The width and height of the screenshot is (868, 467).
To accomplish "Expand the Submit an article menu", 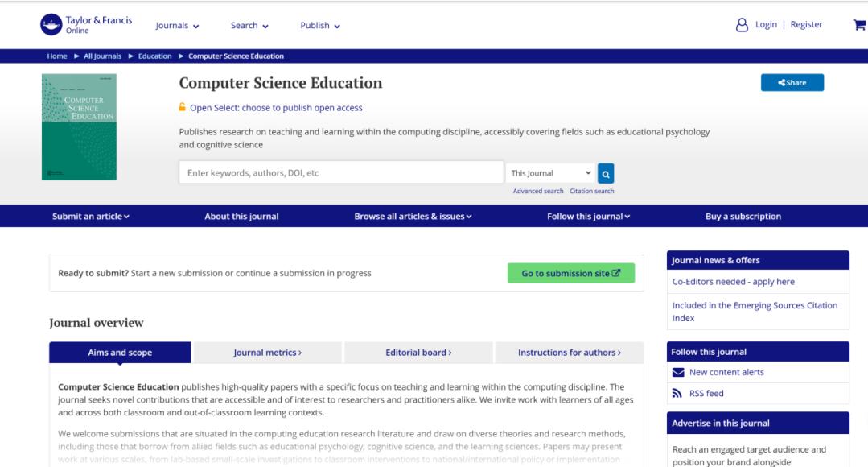I will point(91,216).
